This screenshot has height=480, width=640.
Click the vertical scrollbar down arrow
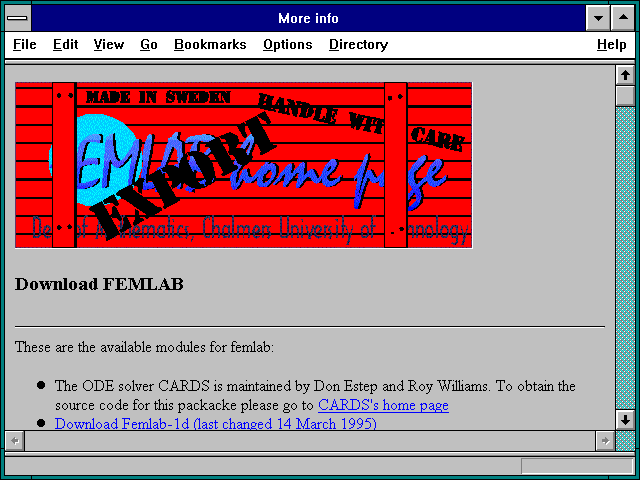pos(625,420)
